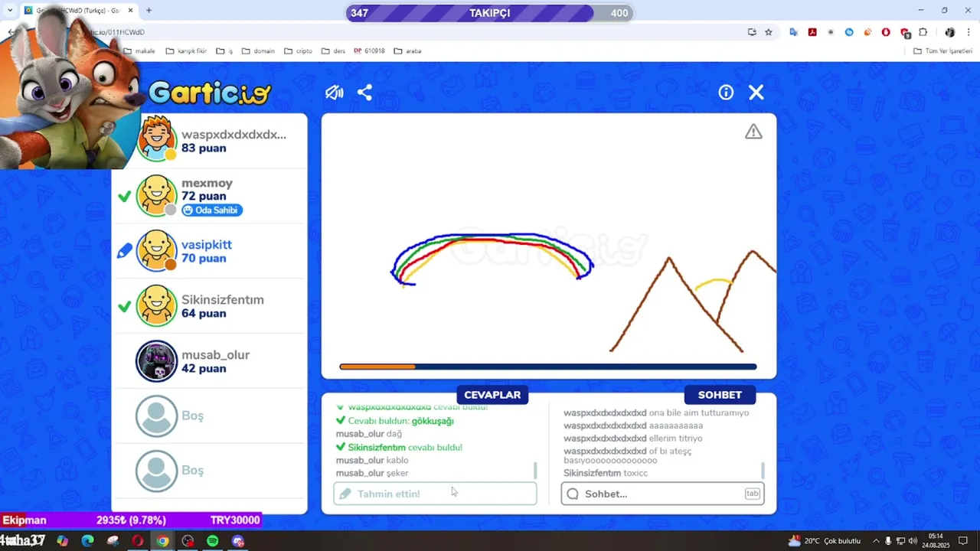Click the Oda Sahibi badge under mexmoy

(212, 210)
